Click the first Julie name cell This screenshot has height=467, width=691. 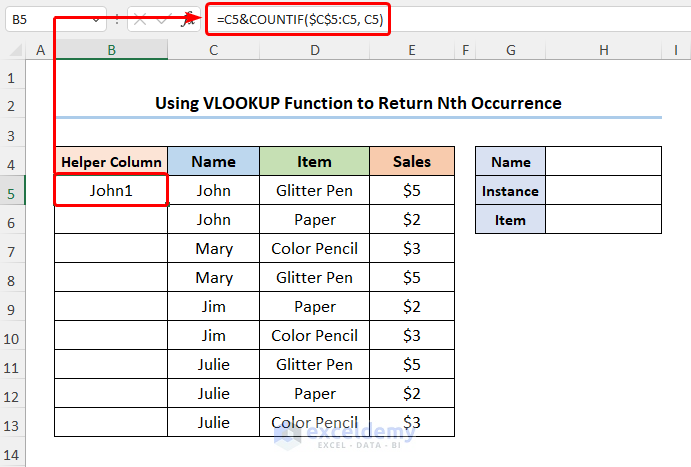point(214,365)
